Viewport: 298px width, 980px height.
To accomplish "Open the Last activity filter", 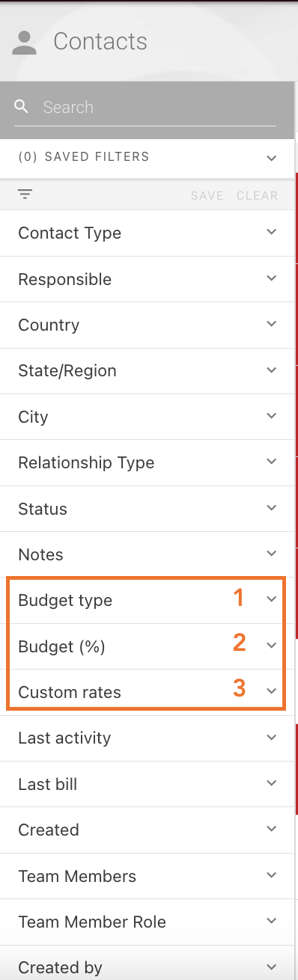I will coord(148,738).
